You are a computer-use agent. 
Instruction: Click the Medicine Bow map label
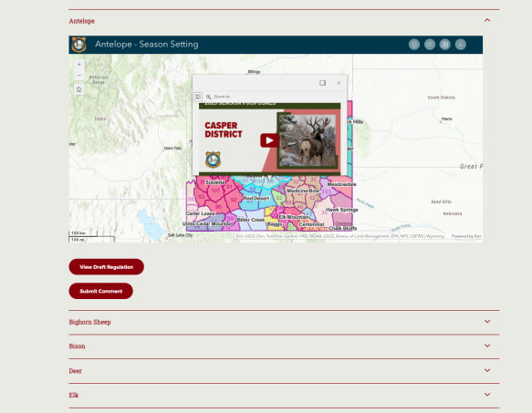(303, 191)
